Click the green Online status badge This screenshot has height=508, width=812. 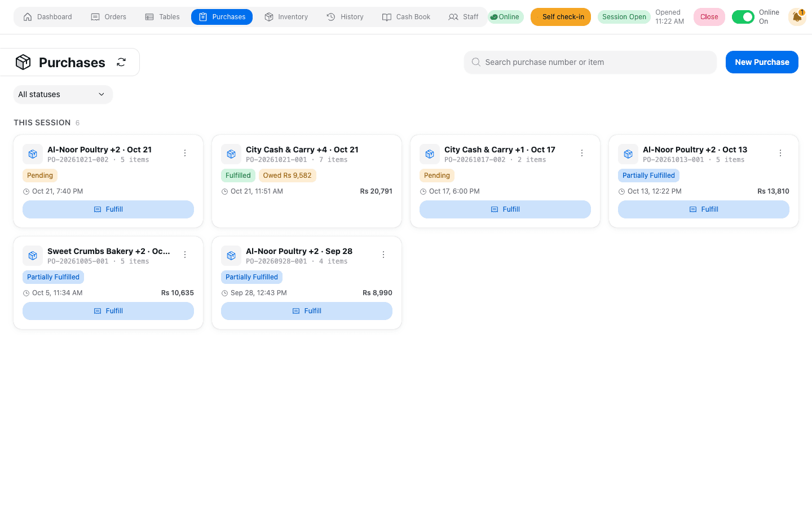505,17
